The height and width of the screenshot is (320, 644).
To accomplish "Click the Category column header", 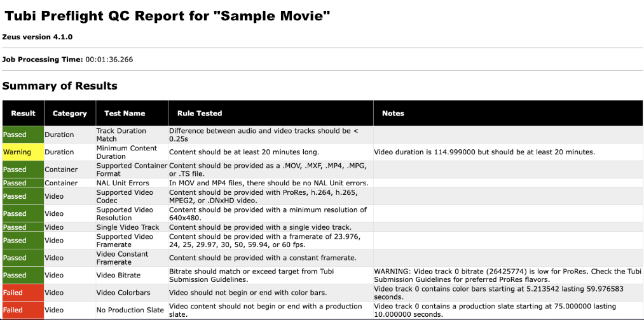I will point(70,113).
